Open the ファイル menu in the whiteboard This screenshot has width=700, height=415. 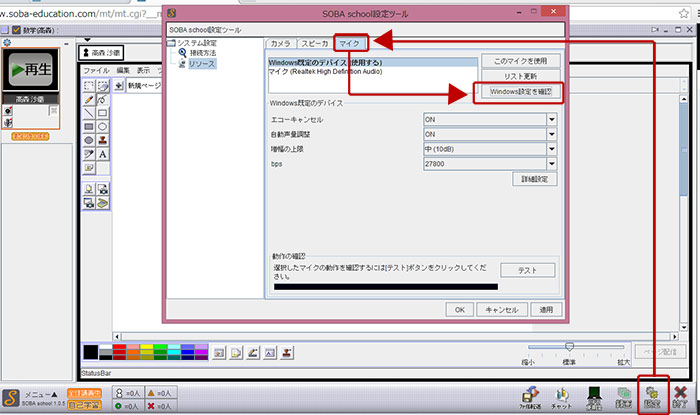point(96,71)
